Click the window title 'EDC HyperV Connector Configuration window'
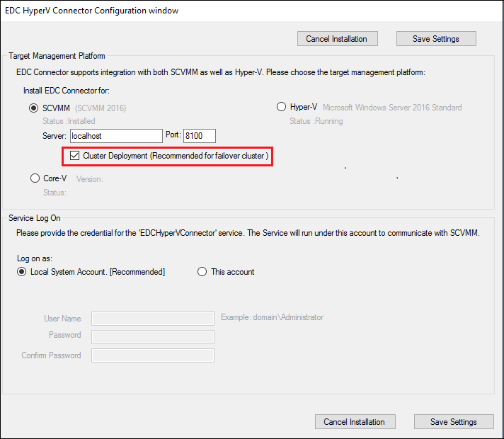 click(91, 11)
